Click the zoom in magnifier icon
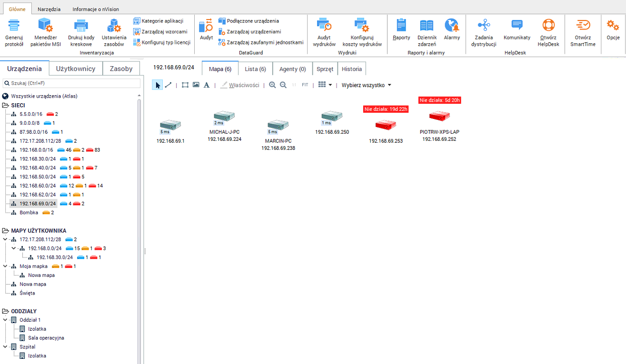 pyautogui.click(x=272, y=85)
